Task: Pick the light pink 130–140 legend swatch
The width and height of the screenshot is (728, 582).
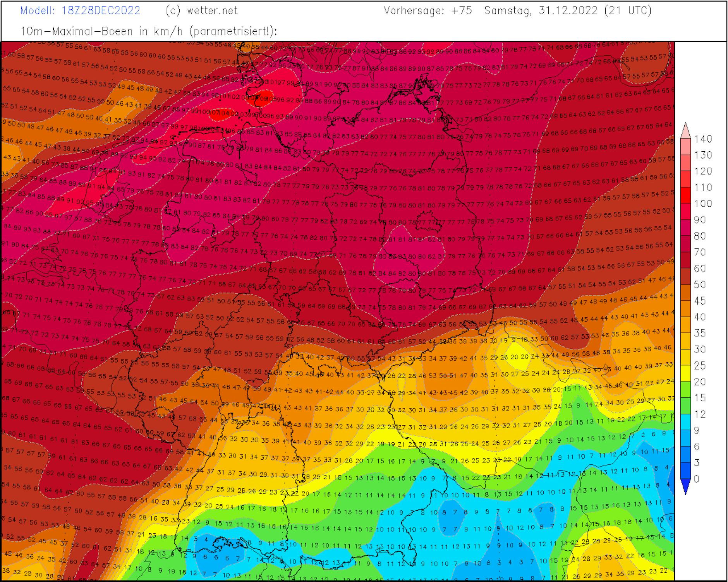Action: 685,147
